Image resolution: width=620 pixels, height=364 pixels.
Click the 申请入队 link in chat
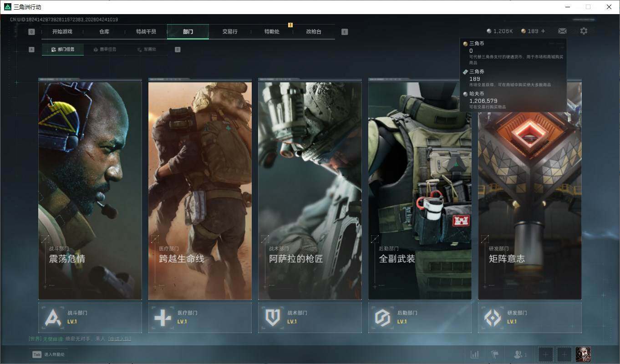(119, 339)
